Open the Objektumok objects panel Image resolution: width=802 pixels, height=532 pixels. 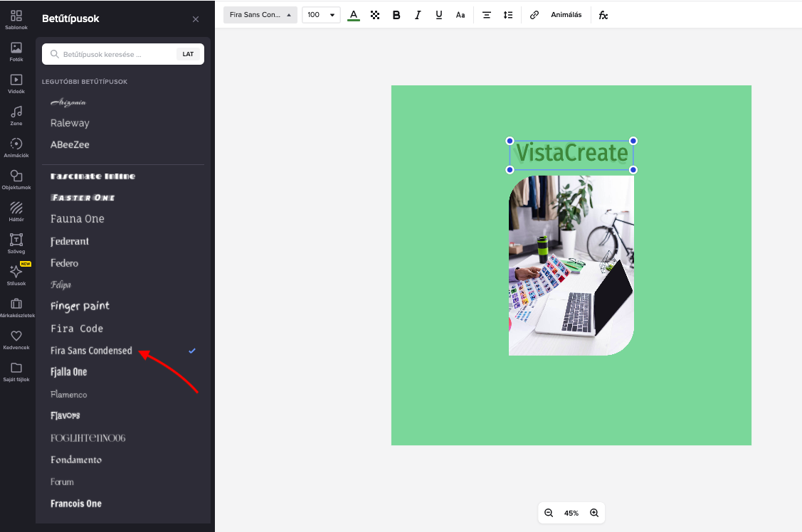16,180
